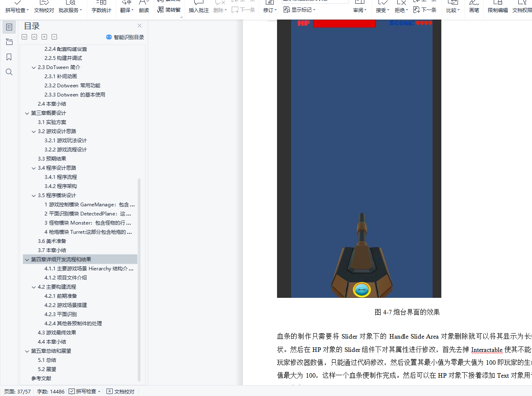Go to 2.3.2 Dotween 常用功能 heading

pos(72,86)
